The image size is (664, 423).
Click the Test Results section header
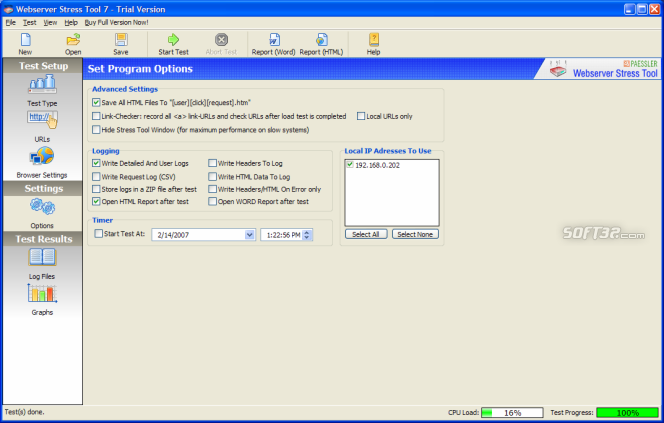pos(43,239)
